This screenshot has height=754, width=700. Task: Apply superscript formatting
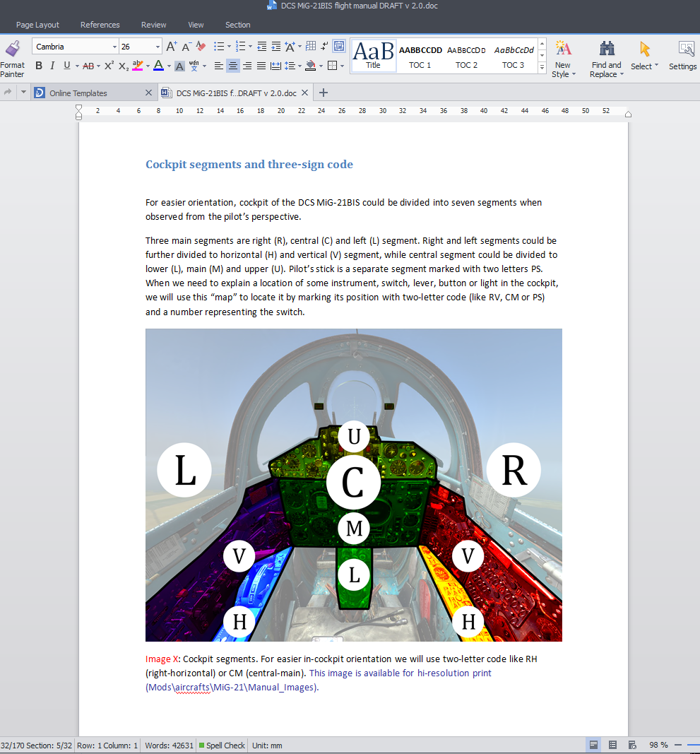click(109, 66)
